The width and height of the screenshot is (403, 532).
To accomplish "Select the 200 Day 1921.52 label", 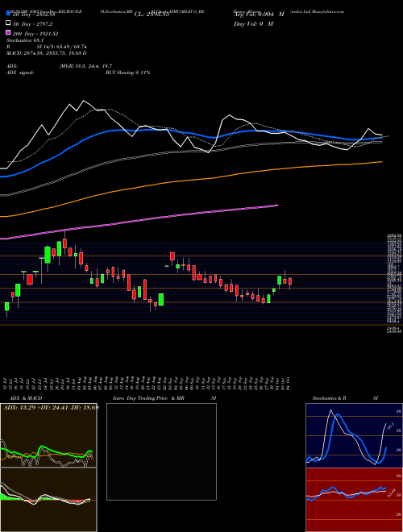I will point(35,34).
